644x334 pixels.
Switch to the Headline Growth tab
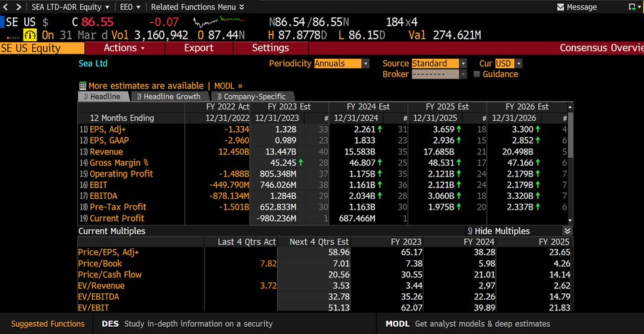coord(169,97)
